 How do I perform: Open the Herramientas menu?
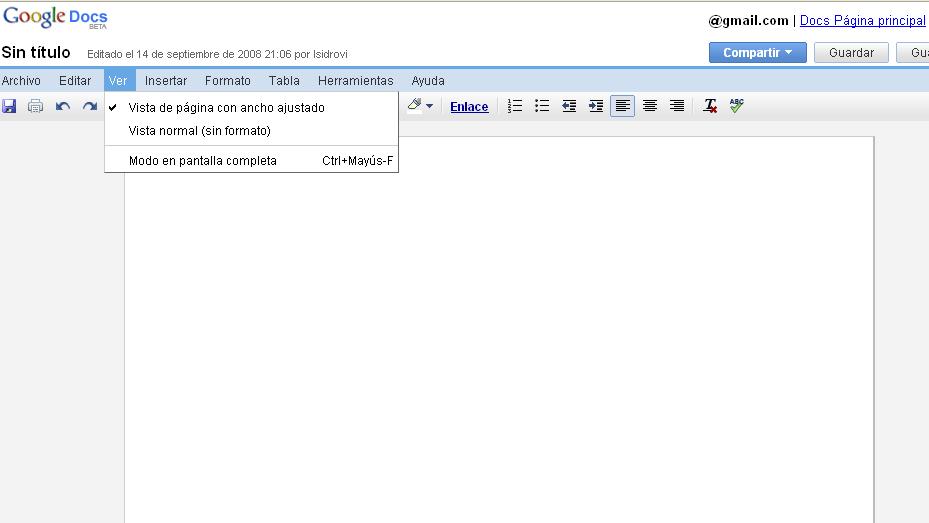(x=355, y=81)
